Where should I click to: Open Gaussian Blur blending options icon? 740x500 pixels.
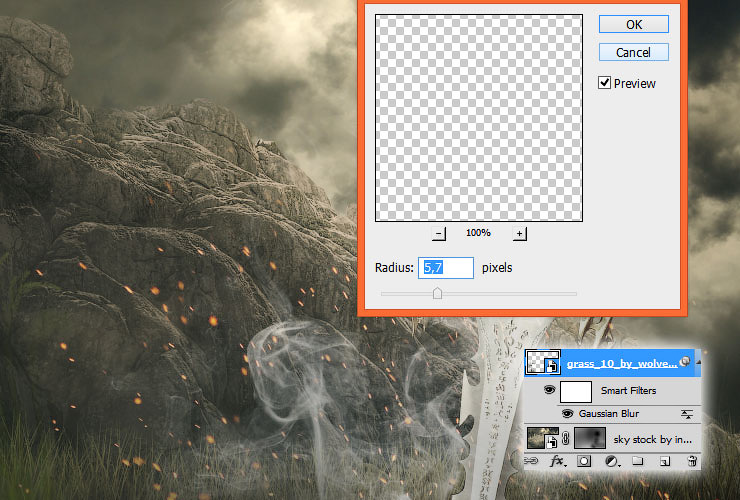click(687, 415)
